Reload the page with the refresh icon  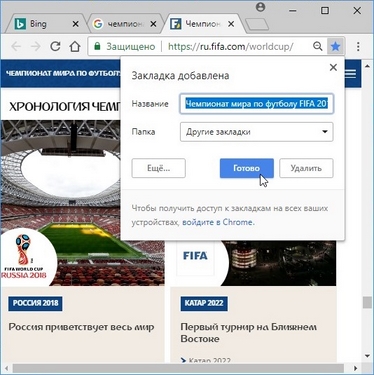[x=55, y=46]
